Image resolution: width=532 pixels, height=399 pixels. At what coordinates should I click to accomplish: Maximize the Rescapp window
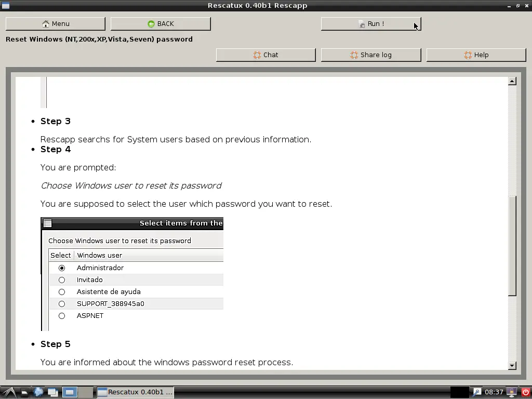(x=518, y=6)
